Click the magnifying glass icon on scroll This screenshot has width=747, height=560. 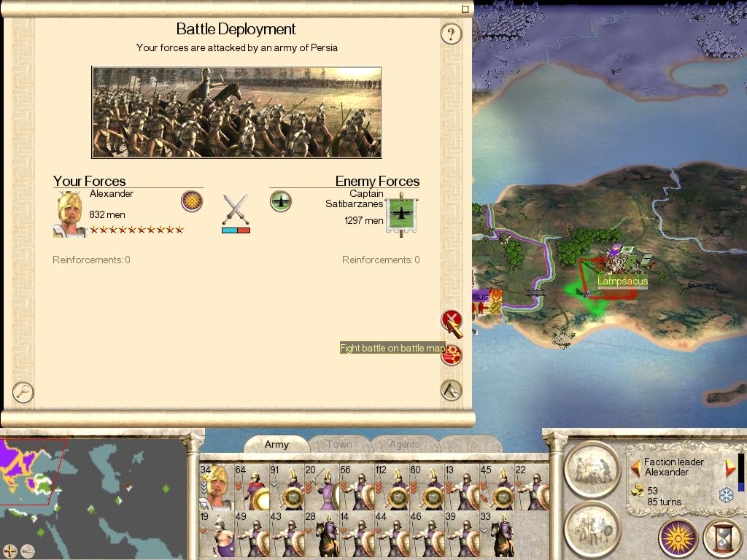pos(23,392)
